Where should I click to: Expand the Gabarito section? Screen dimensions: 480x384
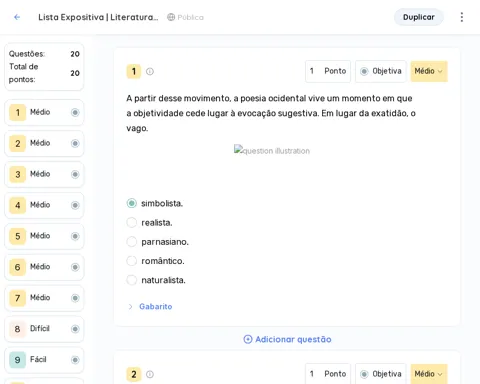(x=150, y=306)
